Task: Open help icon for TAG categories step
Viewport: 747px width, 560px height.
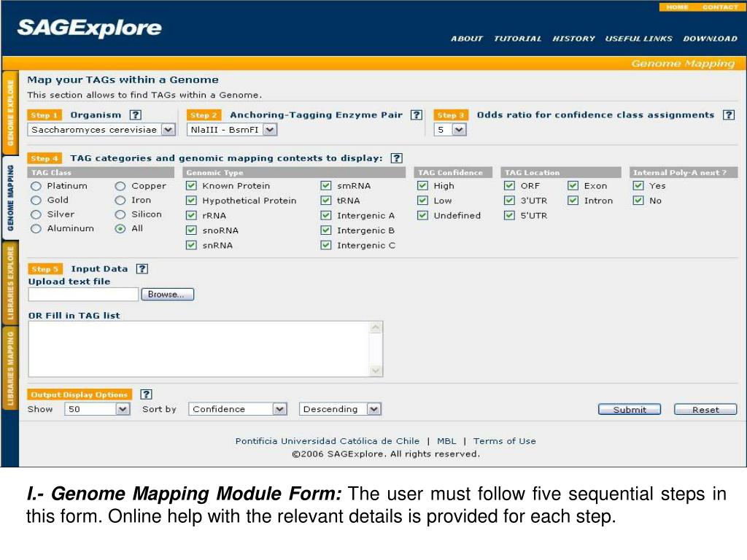Action: click(396, 158)
